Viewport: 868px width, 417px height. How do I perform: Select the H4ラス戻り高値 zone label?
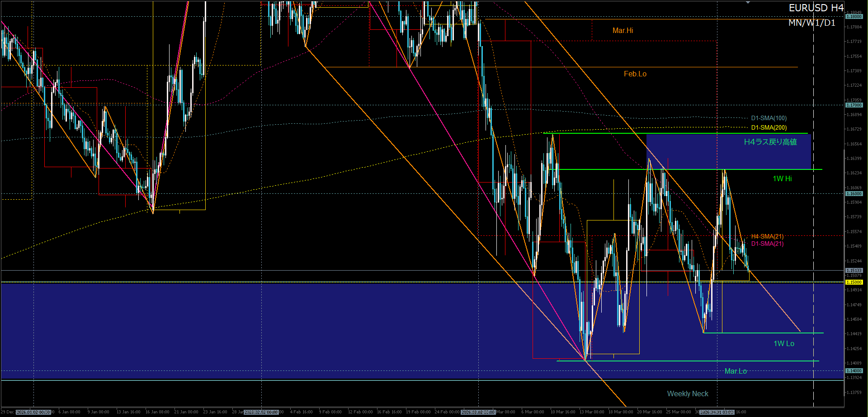click(770, 142)
